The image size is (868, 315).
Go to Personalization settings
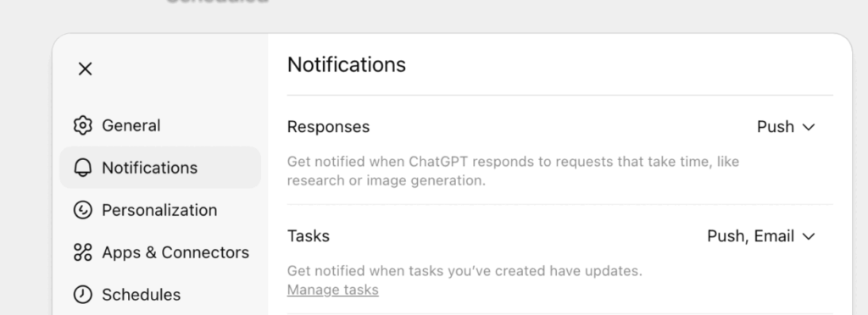pos(160,210)
